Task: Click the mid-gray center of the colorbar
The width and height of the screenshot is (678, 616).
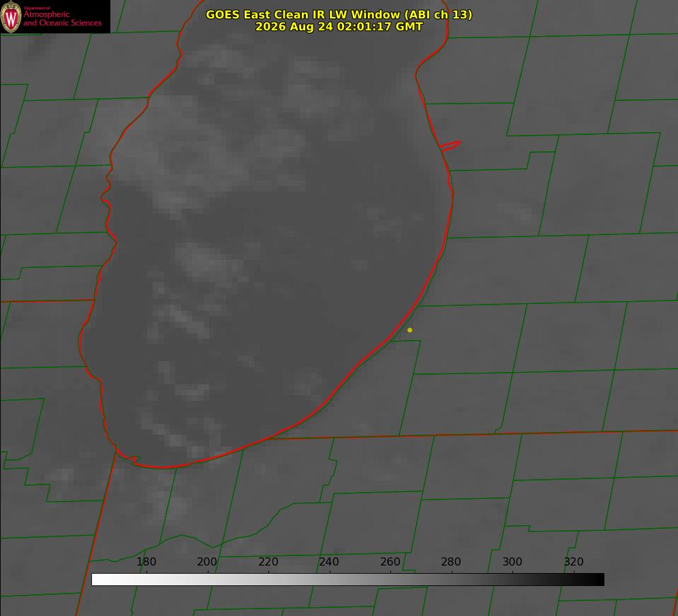Action: coord(348,580)
